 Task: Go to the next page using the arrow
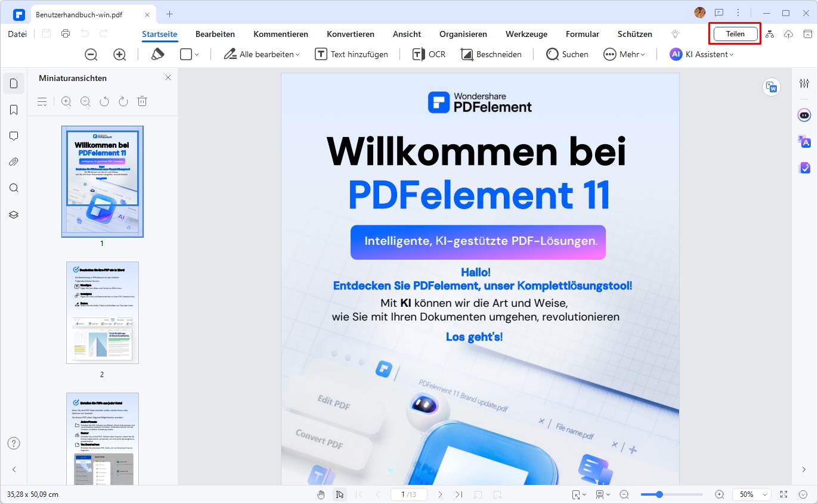440,494
